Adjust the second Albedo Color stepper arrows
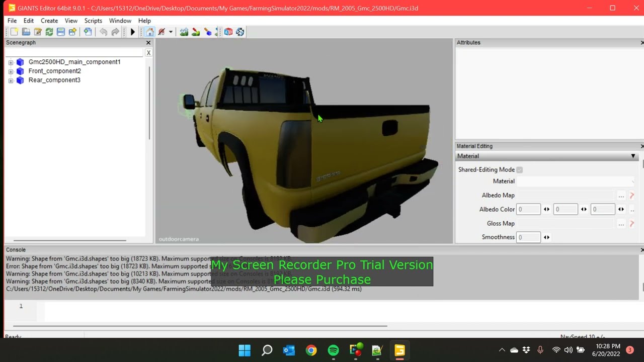 (x=584, y=209)
